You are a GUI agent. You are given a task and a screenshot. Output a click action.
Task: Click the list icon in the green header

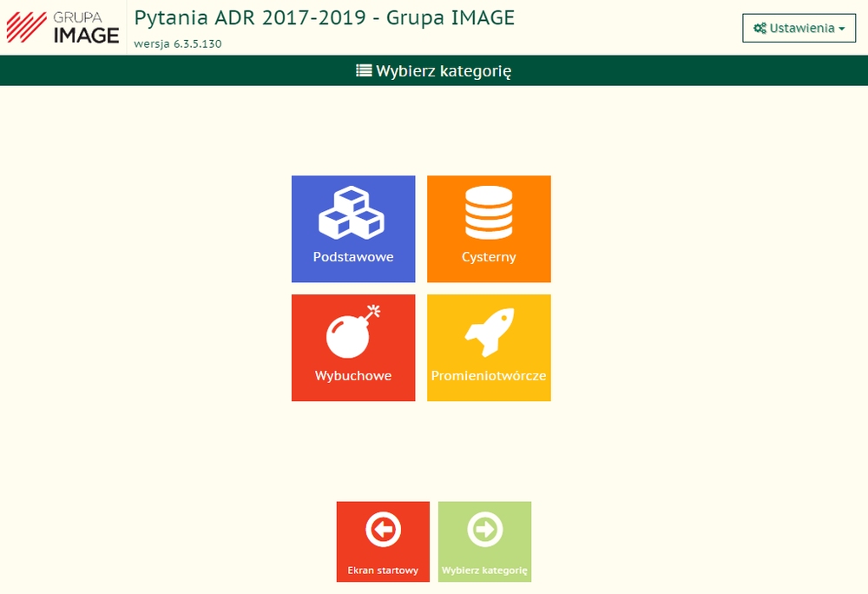pyautogui.click(x=364, y=70)
